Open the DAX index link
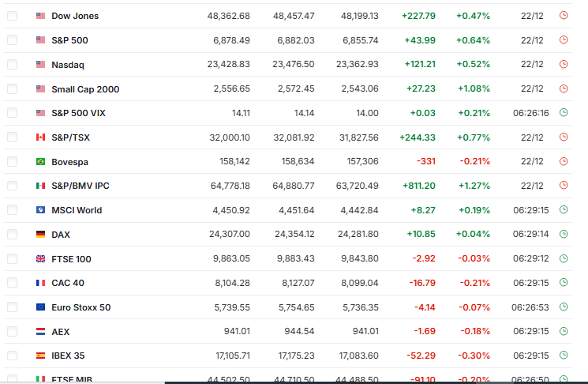 [x=61, y=235]
